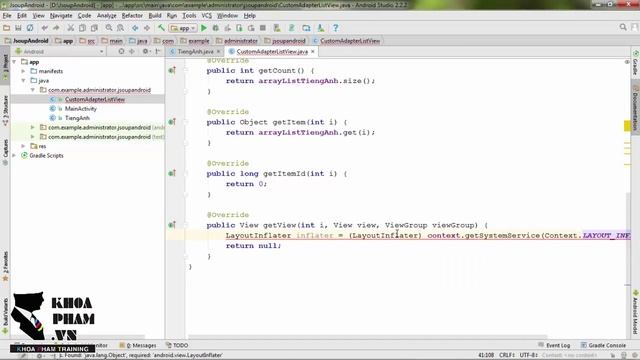This screenshot has height=360, width=640.
Task: Click the Paste toolbar icon
Action: [x=94, y=28]
